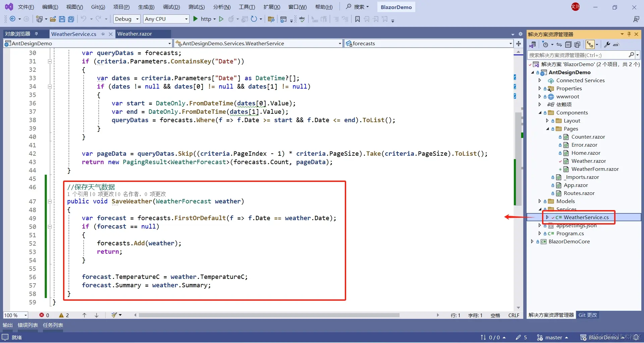Open the AntDesignDemo project scope dropdown
Screen dimensions: 644x343
88,43
